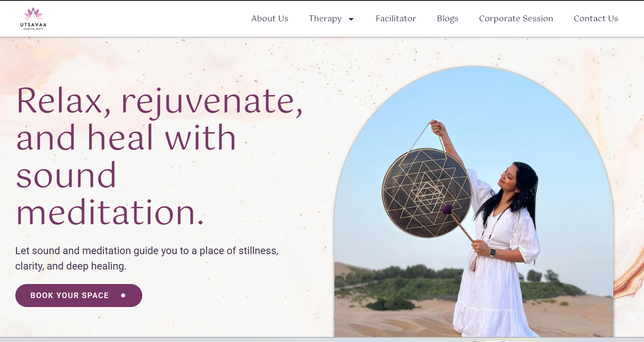644x342 pixels.
Task: Open the Facilitator page
Action: 396,18
